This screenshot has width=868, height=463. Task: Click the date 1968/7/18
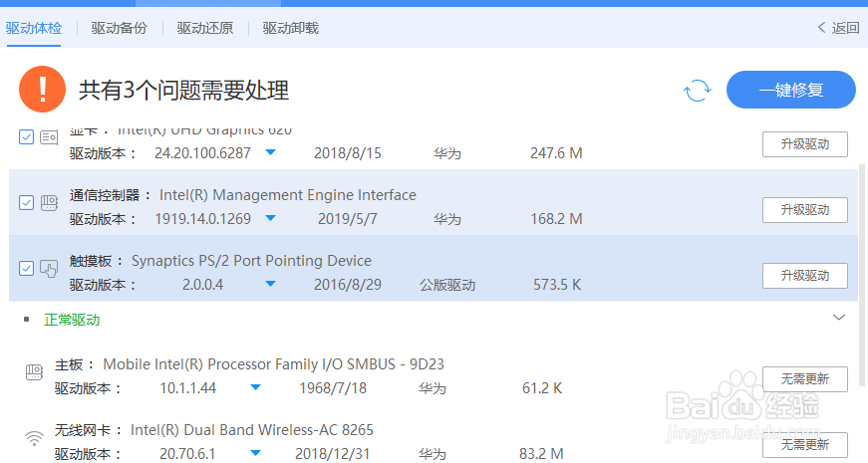333,388
